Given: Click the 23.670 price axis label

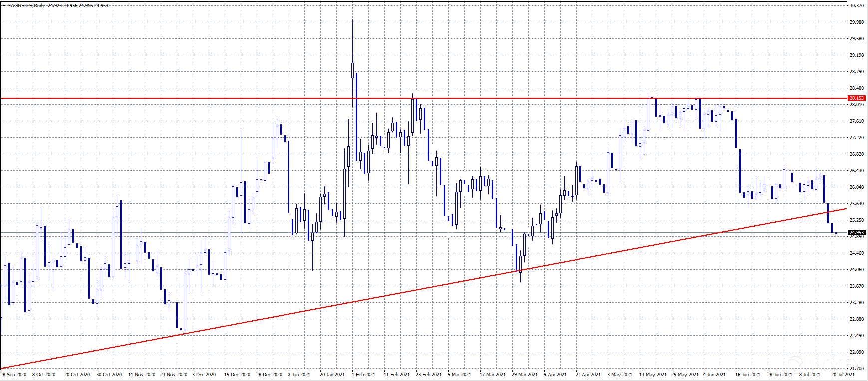Looking at the screenshot, I should tap(857, 286).
